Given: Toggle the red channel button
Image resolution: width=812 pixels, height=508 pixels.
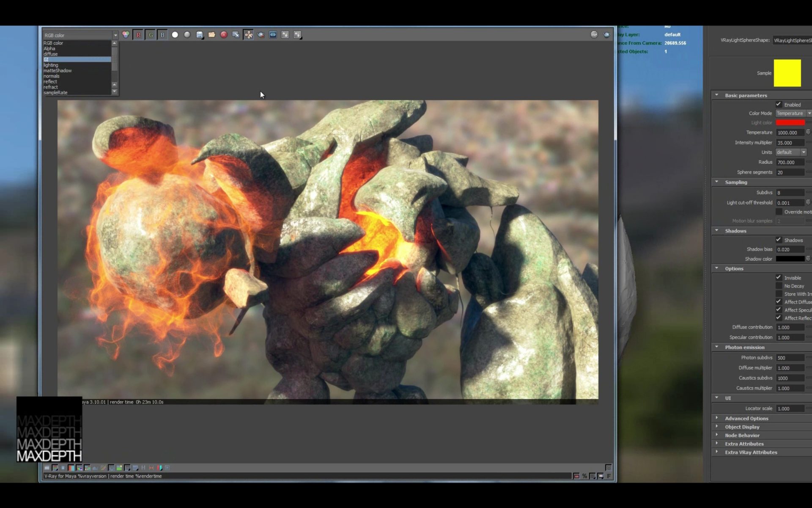Looking at the screenshot, I should click(138, 35).
